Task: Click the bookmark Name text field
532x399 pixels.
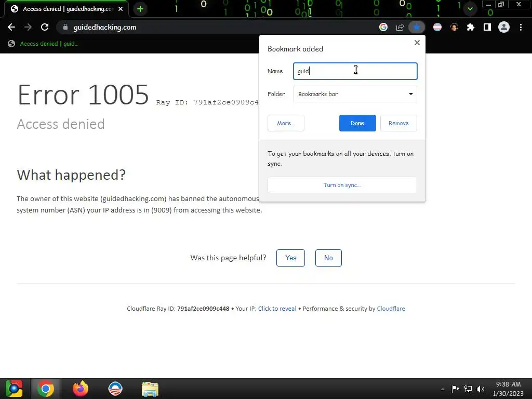Action: [x=355, y=71]
